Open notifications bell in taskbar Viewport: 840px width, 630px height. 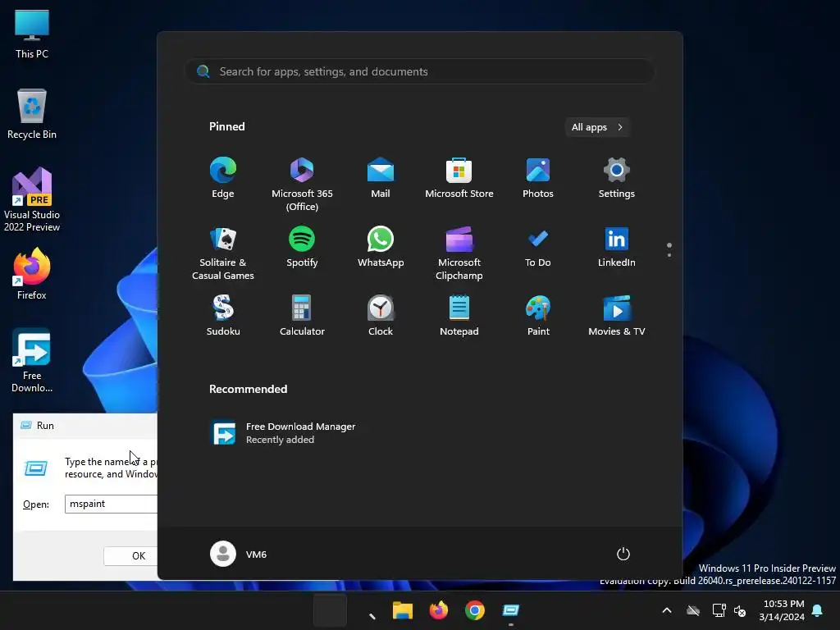[818, 610]
